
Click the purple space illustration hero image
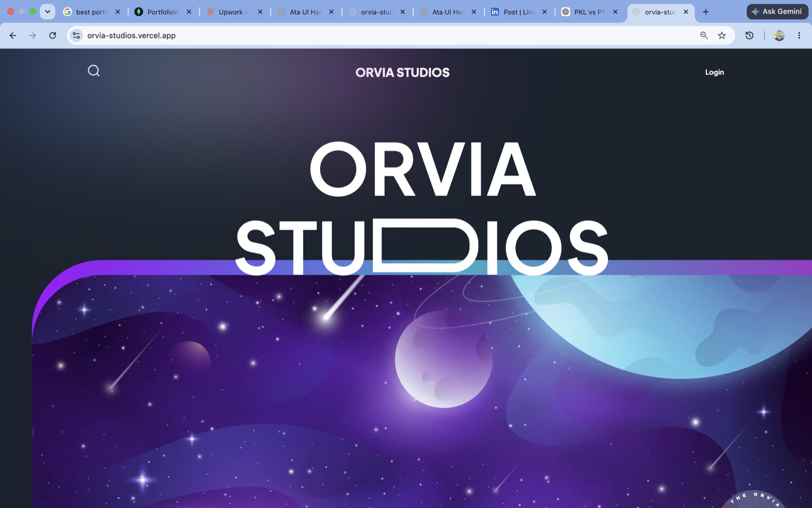(422, 391)
